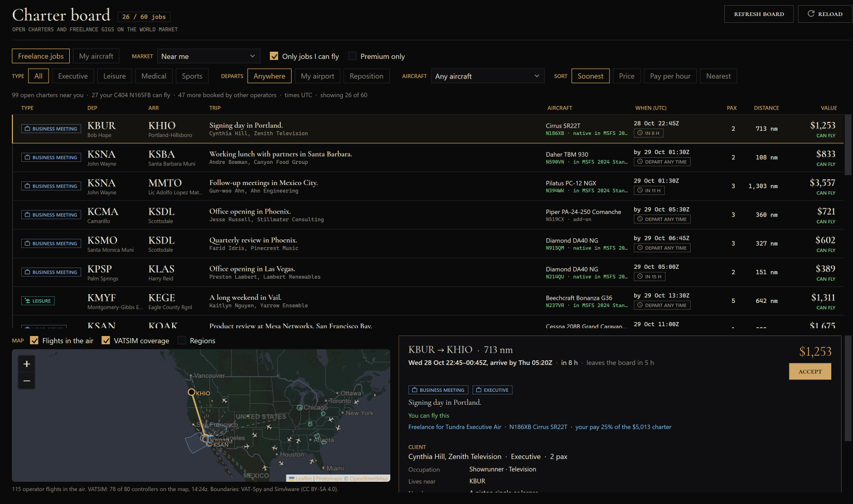Click clock icon beside 'IN 15 H'
This screenshot has width=853, height=504.
point(640,277)
